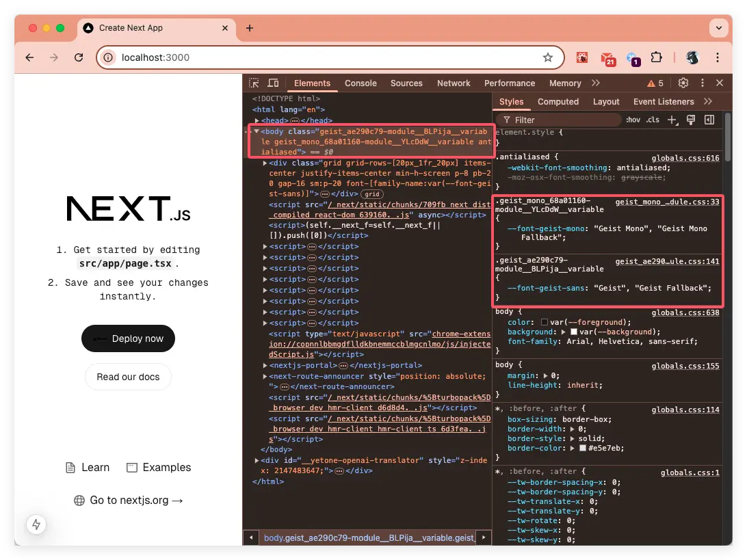This screenshot has width=747, height=560.
Task: Expand the head element node
Action: pyautogui.click(x=257, y=120)
